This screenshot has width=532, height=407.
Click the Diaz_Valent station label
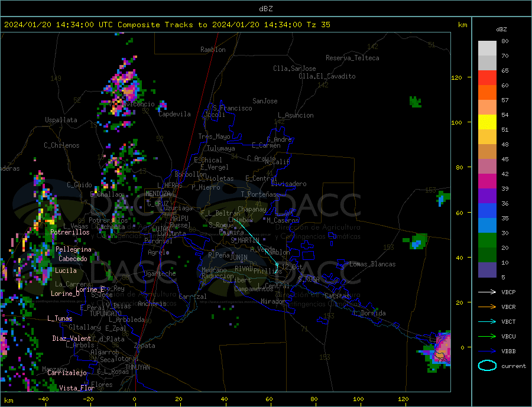72,338
